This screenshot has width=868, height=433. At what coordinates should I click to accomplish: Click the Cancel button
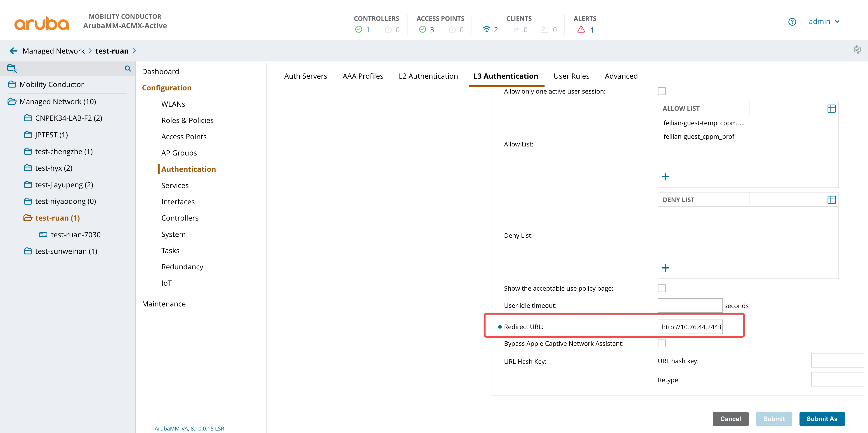(x=731, y=419)
